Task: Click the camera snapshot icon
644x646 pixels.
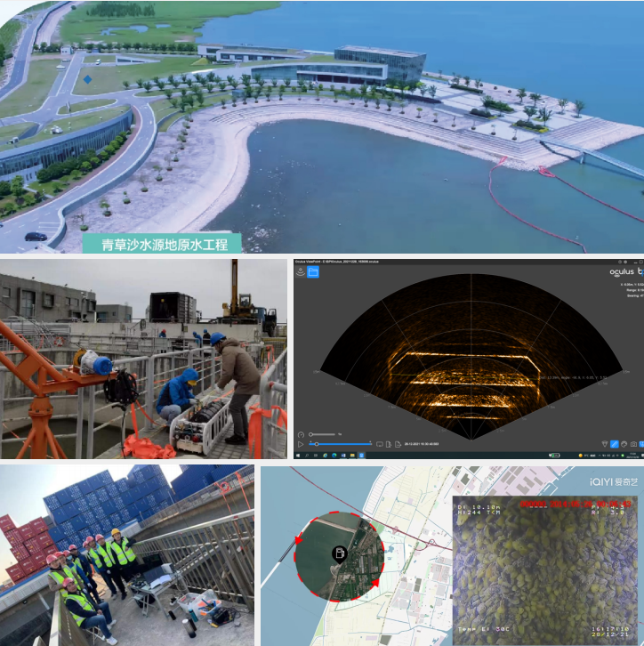Action: [633, 443]
